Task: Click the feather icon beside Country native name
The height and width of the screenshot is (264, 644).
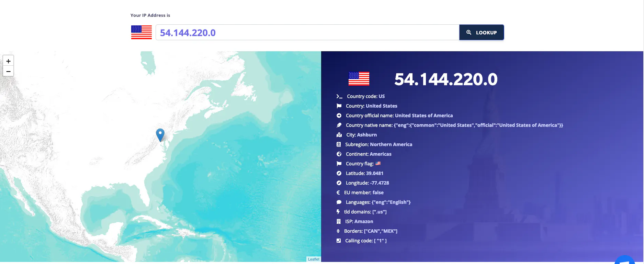Action: coord(339,125)
